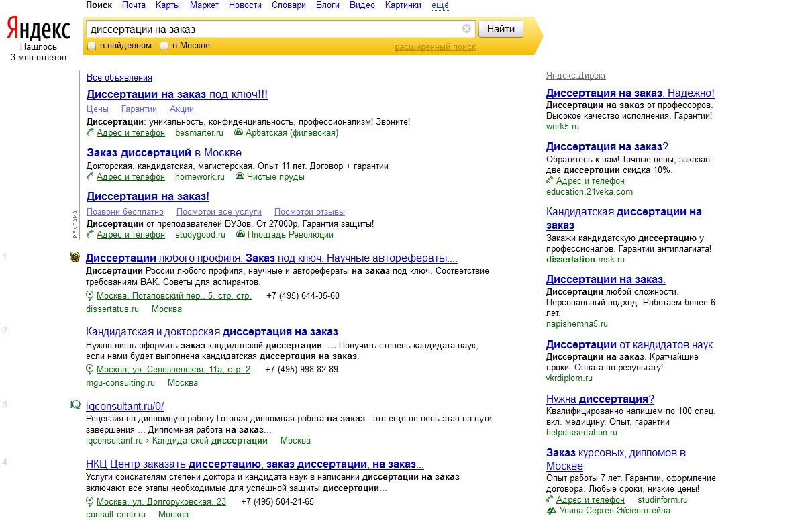812x520 pixels.
Task: Click the address icon in the studygood.ru ad
Action: coord(91,234)
